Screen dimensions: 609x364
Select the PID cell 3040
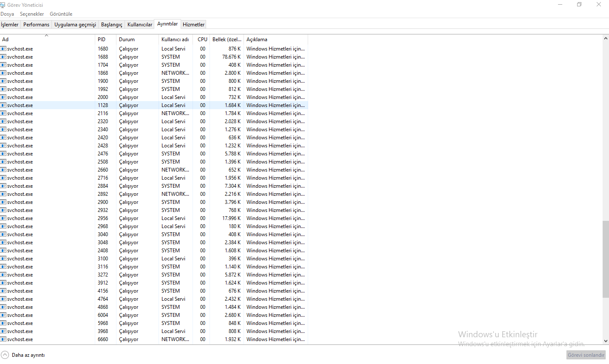tap(103, 234)
